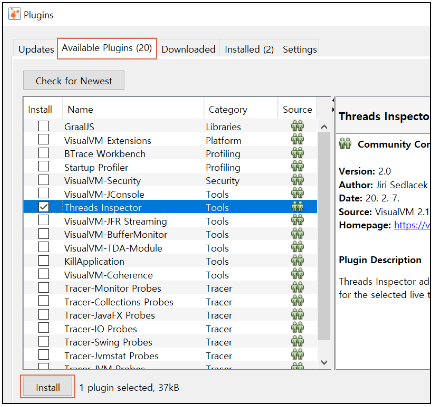Click community source icon for VisualVM-Extensions row
Image resolution: width=433 pixels, height=407 pixels.
click(x=297, y=139)
